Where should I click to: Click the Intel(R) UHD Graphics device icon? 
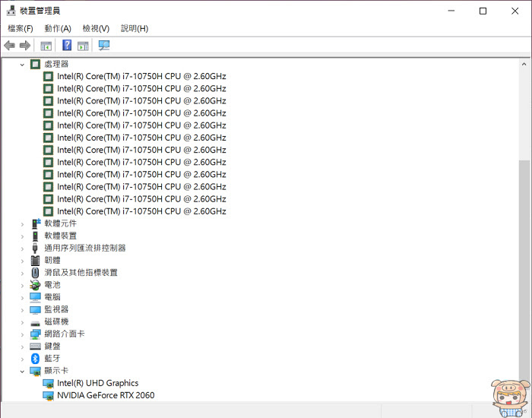[48, 383]
